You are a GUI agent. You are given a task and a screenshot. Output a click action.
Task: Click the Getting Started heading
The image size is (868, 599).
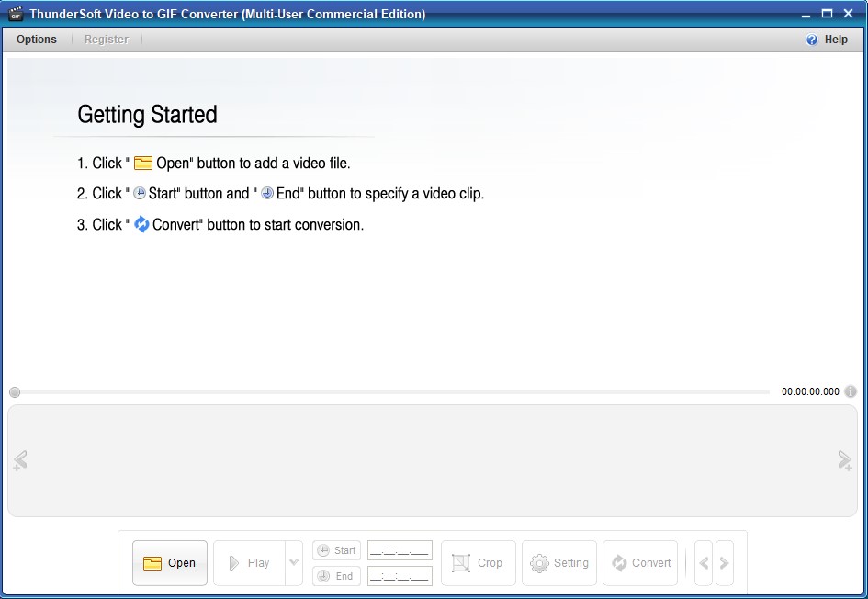point(147,115)
